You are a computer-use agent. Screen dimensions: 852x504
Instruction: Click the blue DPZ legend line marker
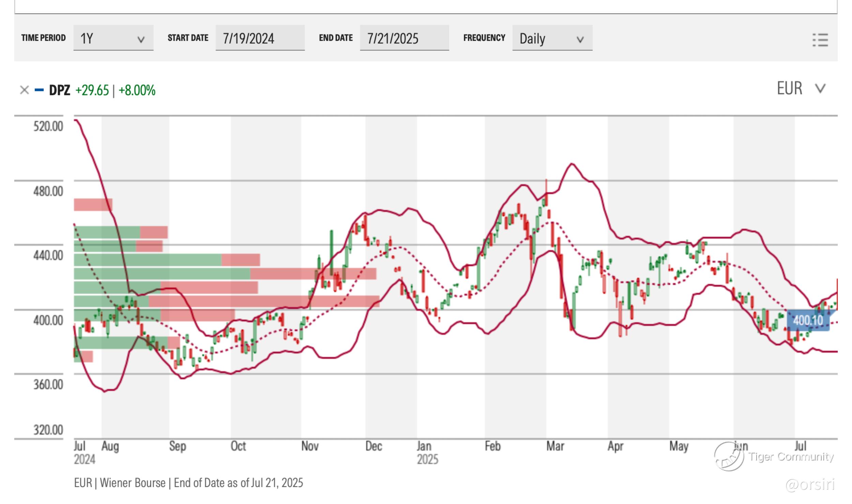39,90
